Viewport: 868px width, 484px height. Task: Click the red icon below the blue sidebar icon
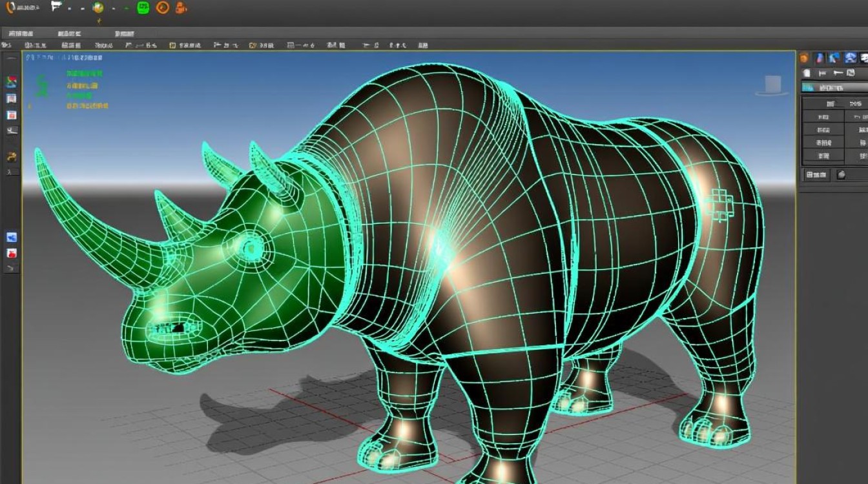[x=11, y=253]
